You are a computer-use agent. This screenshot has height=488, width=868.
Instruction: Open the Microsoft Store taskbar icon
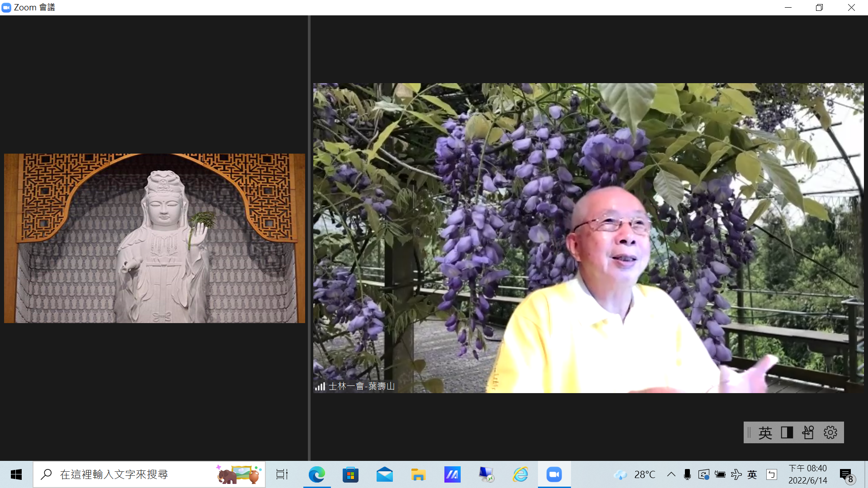click(x=350, y=474)
